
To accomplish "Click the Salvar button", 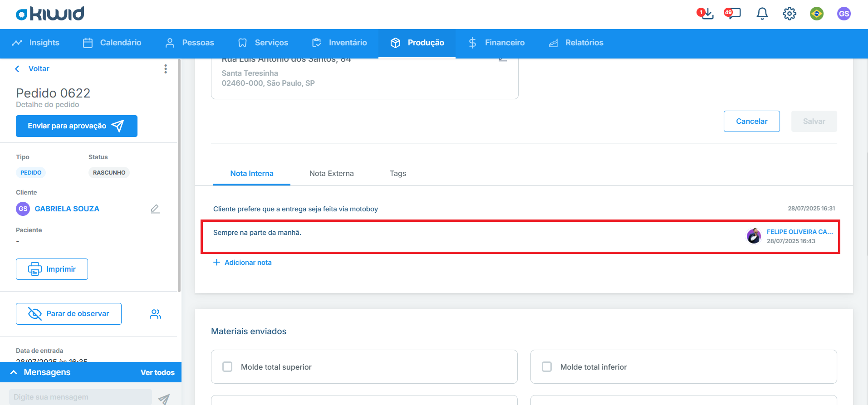I will pos(814,121).
